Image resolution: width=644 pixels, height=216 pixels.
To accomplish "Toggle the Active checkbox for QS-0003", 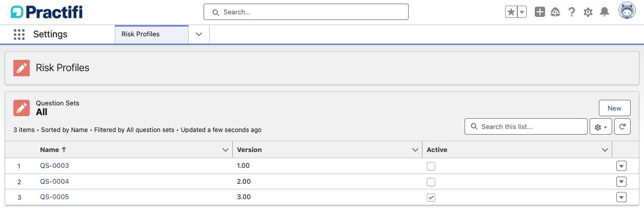I will tap(431, 166).
